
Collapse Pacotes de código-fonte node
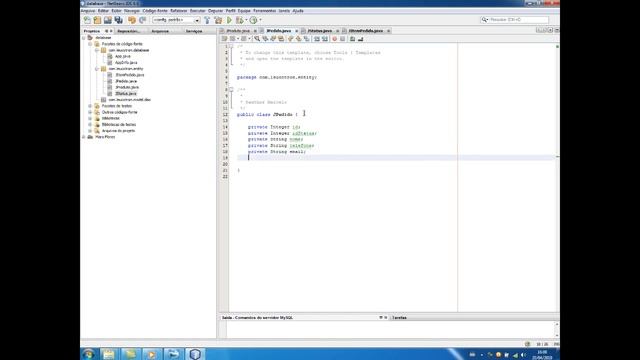pyautogui.click(x=90, y=44)
